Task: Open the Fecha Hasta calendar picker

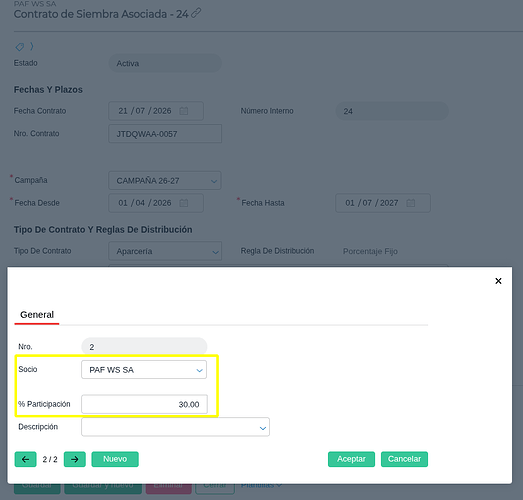Action: [411, 203]
